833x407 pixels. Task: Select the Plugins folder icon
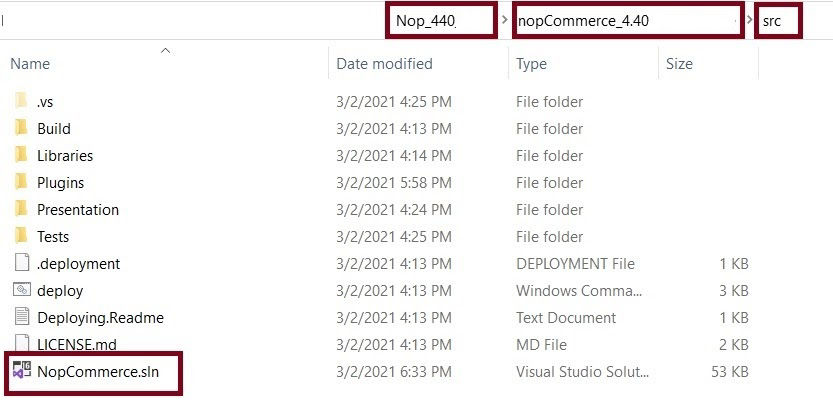tap(21, 182)
